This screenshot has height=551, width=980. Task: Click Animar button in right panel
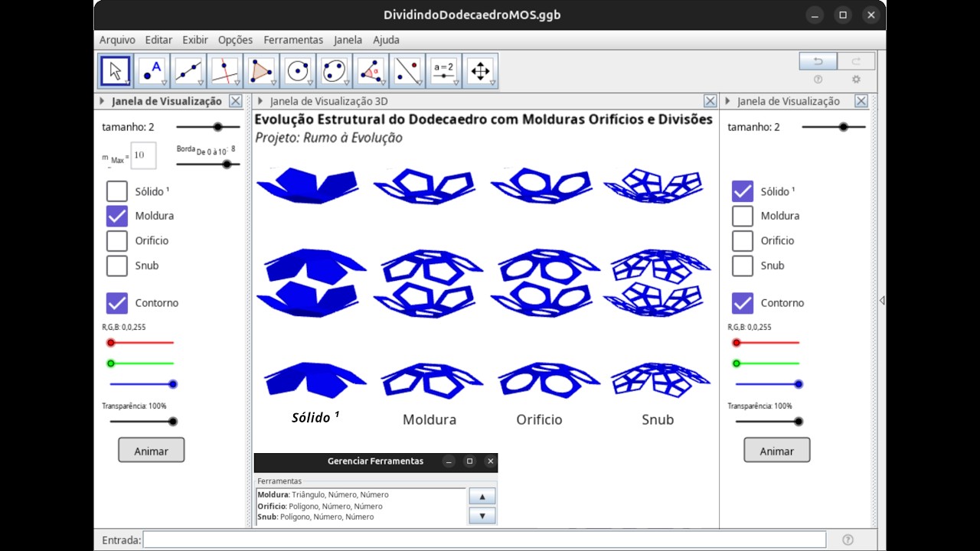point(776,450)
